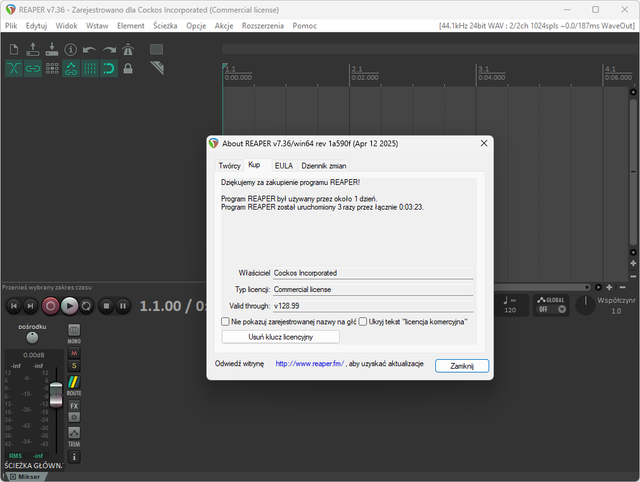Click the playback rate knob
This screenshot has height=482, width=640.
click(585, 305)
